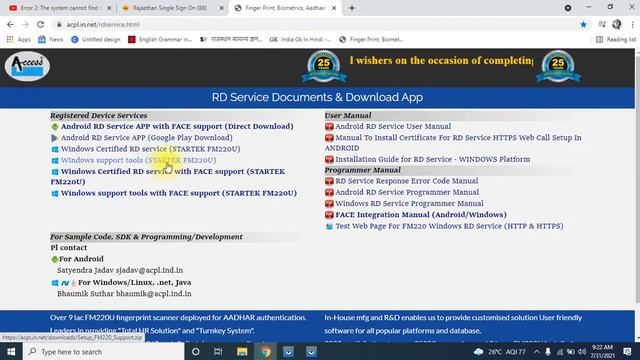The image size is (640, 360).
Task: Download Android RD Service APP with FACE support
Action: pos(177,127)
